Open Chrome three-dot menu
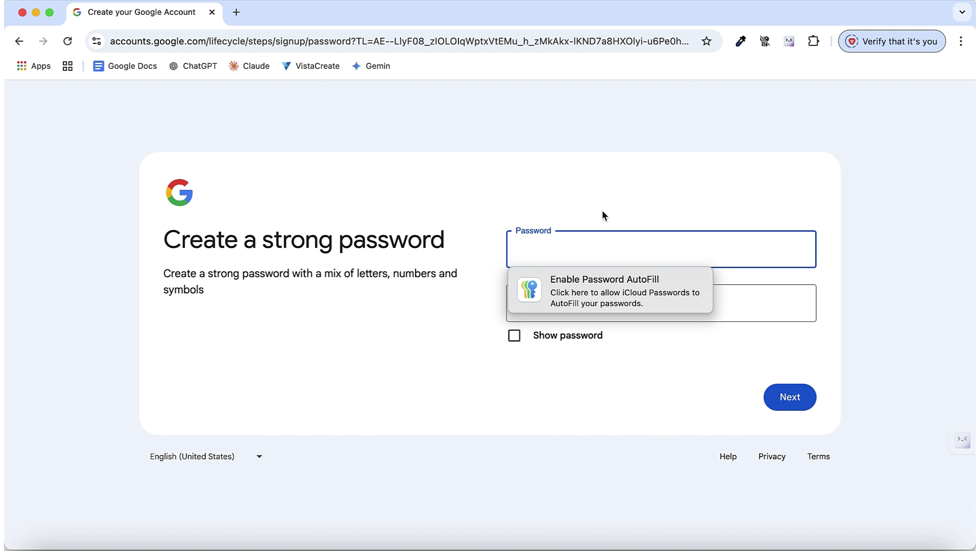 (x=961, y=41)
